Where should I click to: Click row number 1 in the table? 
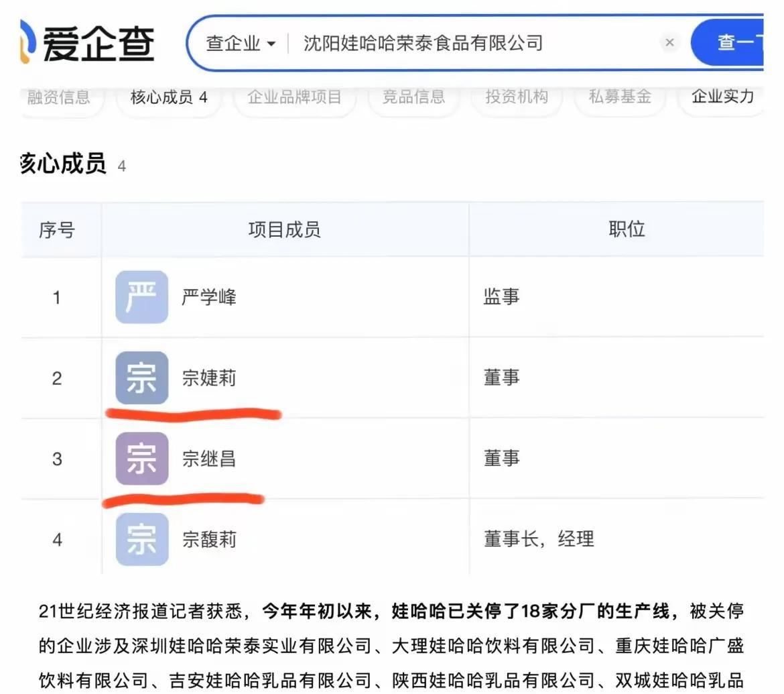pyautogui.click(x=56, y=298)
